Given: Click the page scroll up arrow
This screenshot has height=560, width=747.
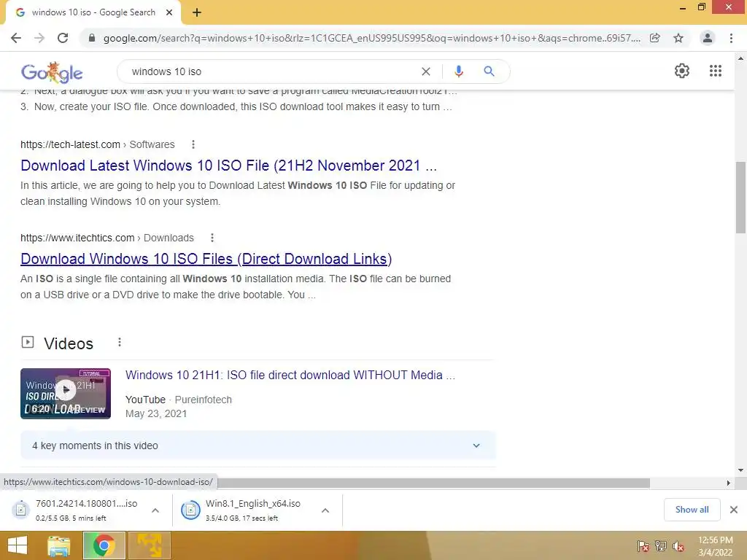Looking at the screenshot, I should coord(740,58).
